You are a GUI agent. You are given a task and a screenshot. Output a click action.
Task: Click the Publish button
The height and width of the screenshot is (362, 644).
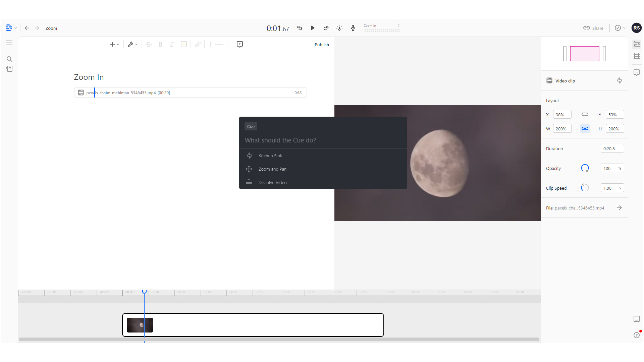(x=321, y=45)
